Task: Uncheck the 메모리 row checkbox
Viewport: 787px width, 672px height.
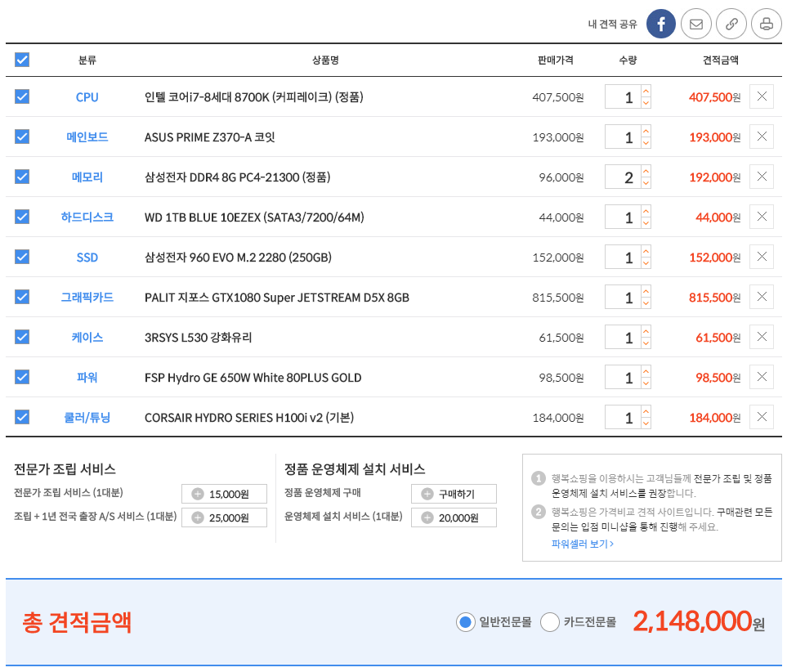Action: pos(22,177)
